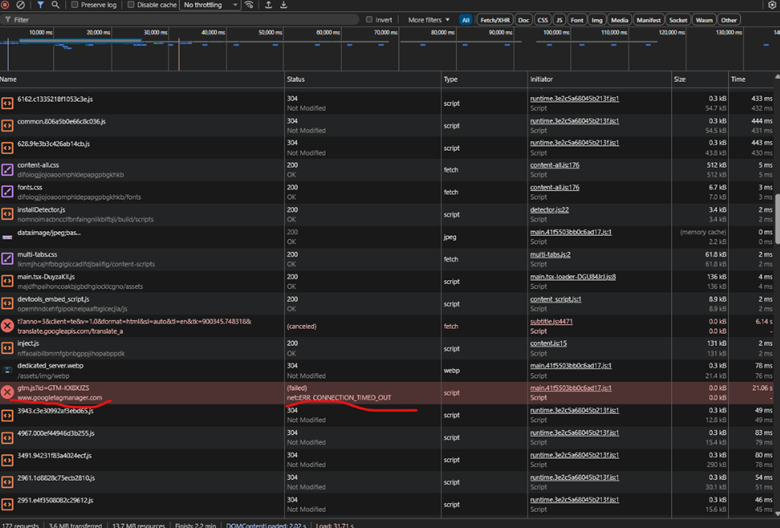The width and height of the screenshot is (780, 528).
Task: Open network settings gear icon
Action: click(770, 5)
